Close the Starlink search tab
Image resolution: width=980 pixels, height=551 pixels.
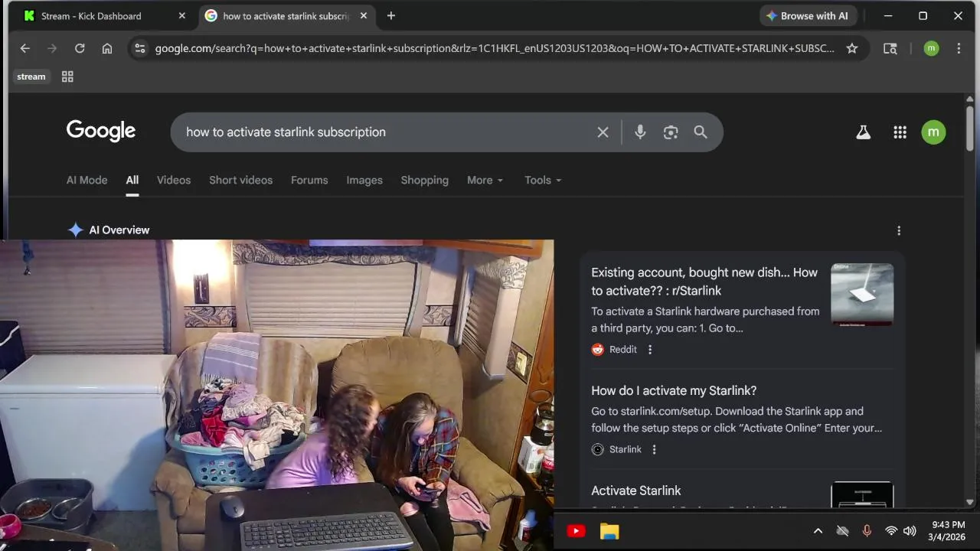(364, 16)
